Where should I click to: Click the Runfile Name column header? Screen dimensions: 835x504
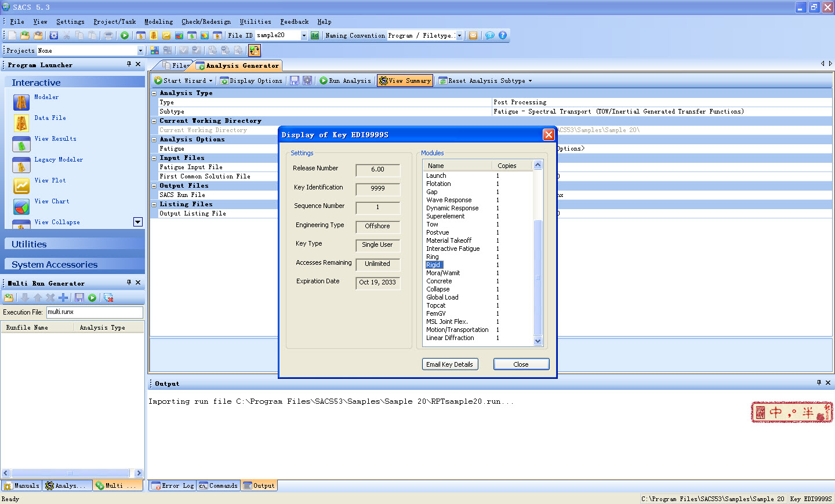coord(38,327)
